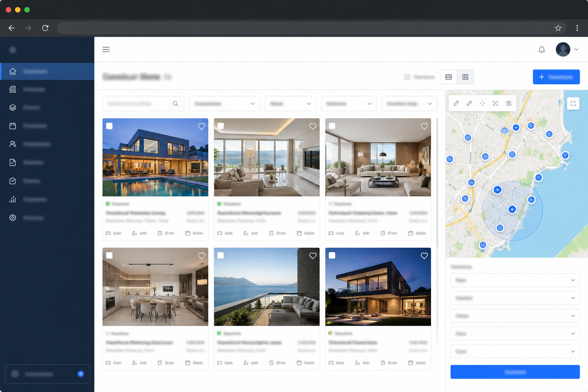Open the browser three-dot menu
This screenshot has width=588, height=392.
[577, 28]
